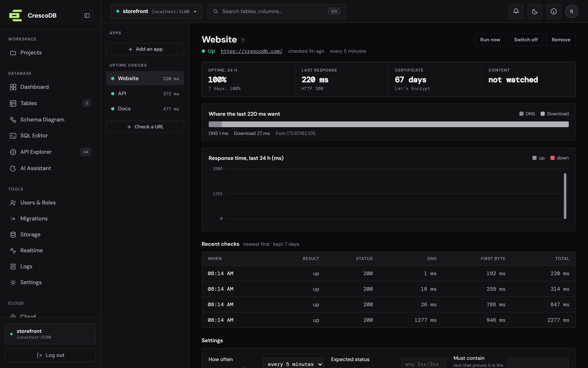Click the Download legend swatch
Image resolution: width=588 pixels, height=368 pixels.
[x=542, y=114]
